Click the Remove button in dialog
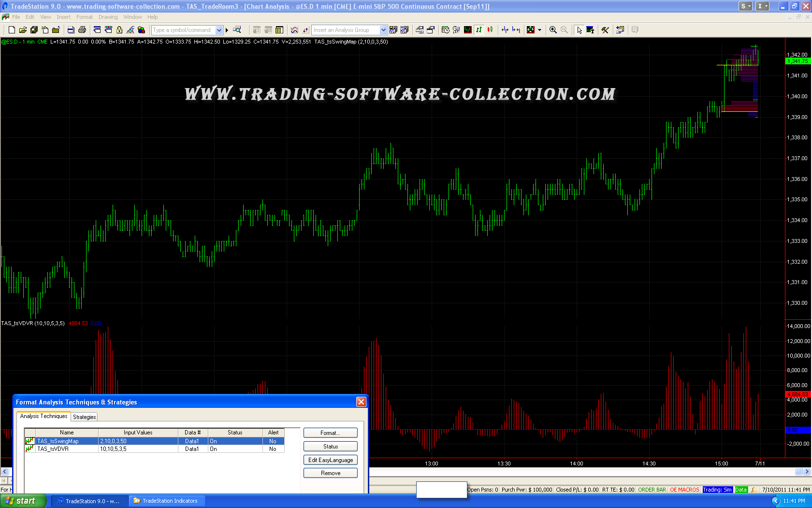 click(331, 473)
